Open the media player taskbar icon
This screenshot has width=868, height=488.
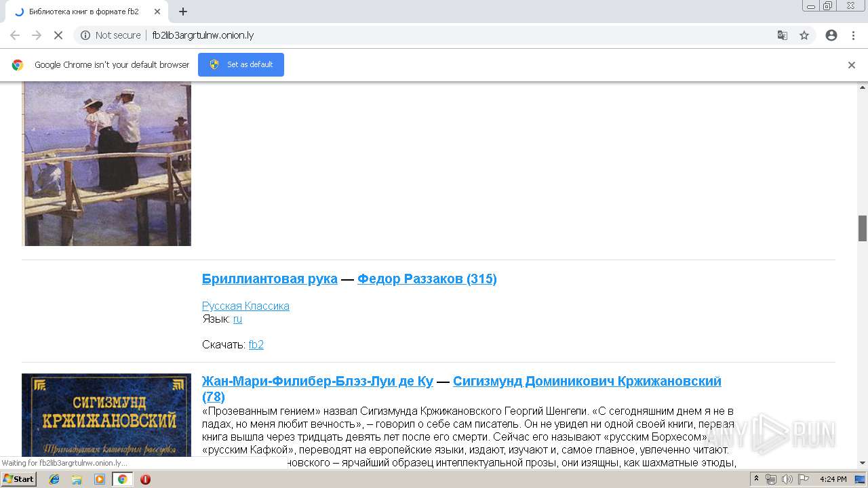pos(100,479)
